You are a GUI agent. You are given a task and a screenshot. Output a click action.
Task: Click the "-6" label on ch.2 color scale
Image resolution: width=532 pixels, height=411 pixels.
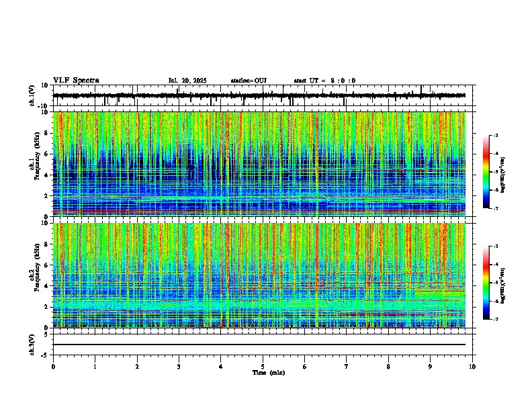click(495, 301)
